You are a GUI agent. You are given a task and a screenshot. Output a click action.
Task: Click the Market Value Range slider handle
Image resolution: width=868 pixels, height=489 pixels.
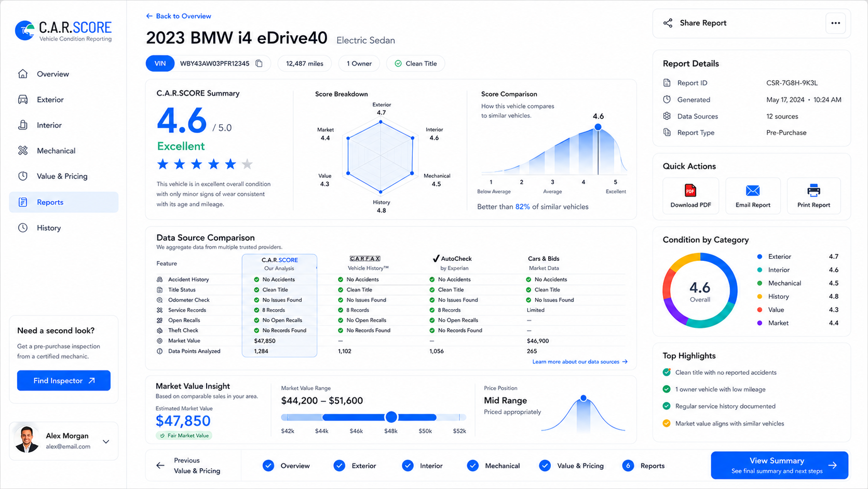(x=391, y=417)
